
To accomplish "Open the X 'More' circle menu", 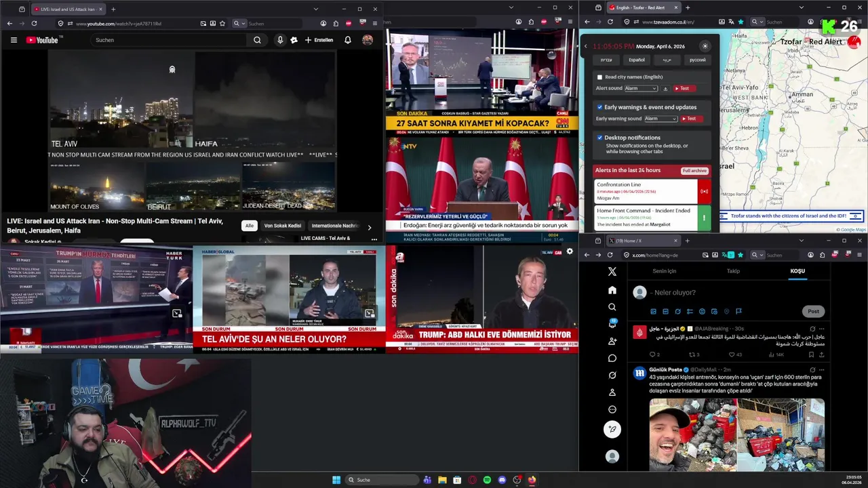I will (x=612, y=409).
